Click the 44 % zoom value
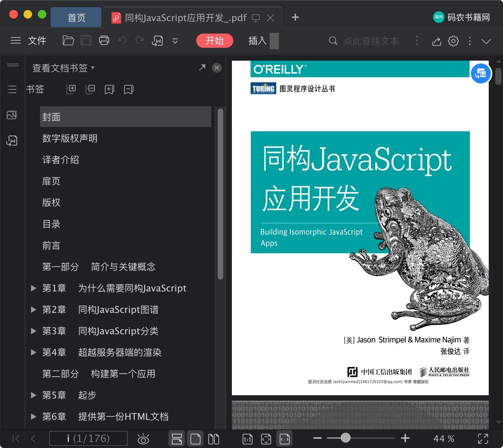Viewport: 503px width, 448px height. pyautogui.click(x=444, y=439)
